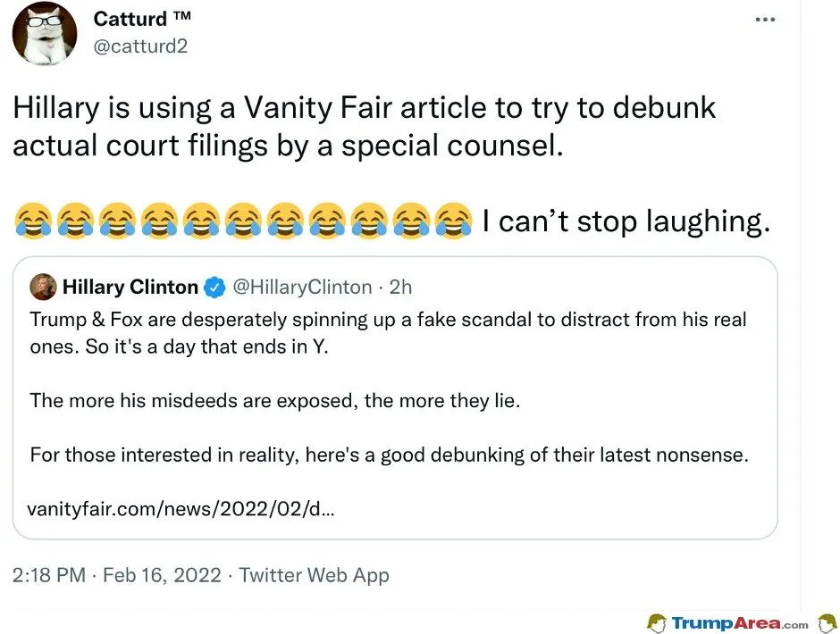
Task: Click the first laughing-crying emoji
Action: click(x=32, y=221)
